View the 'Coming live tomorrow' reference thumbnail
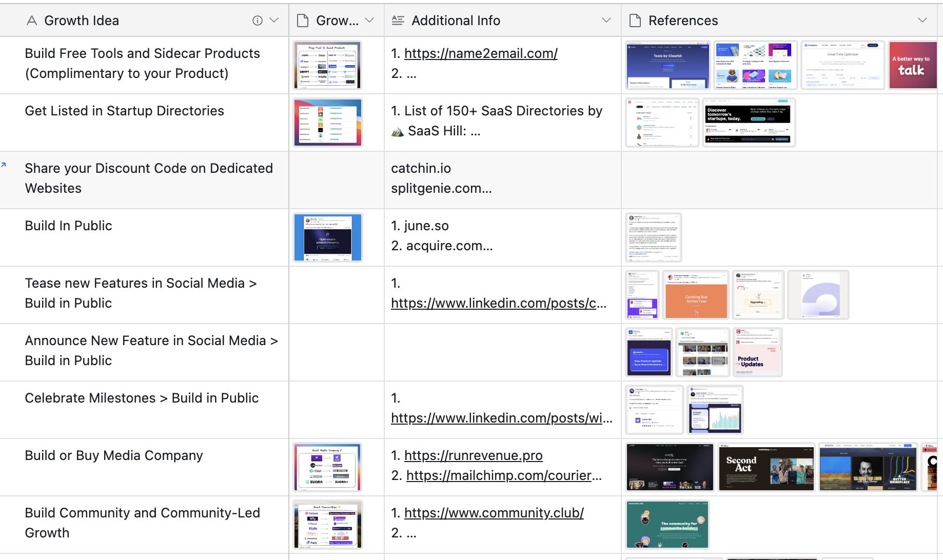Viewport: 943px width, 560px height. pos(695,294)
